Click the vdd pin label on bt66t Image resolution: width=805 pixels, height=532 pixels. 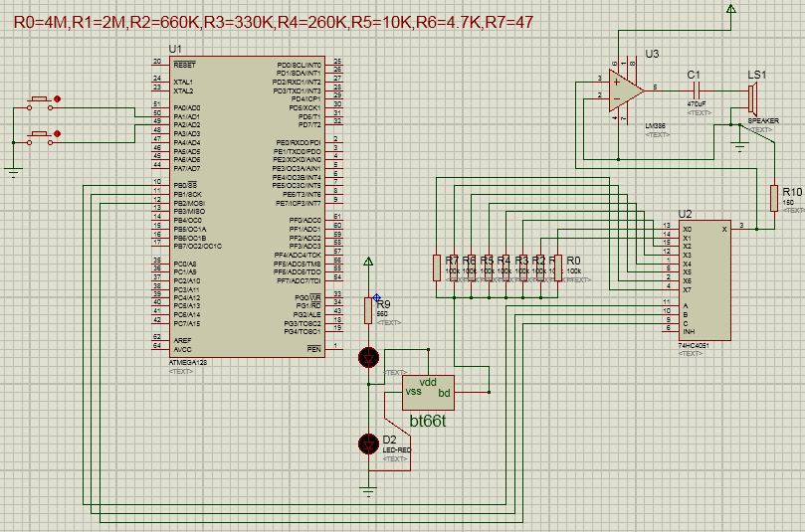point(428,382)
